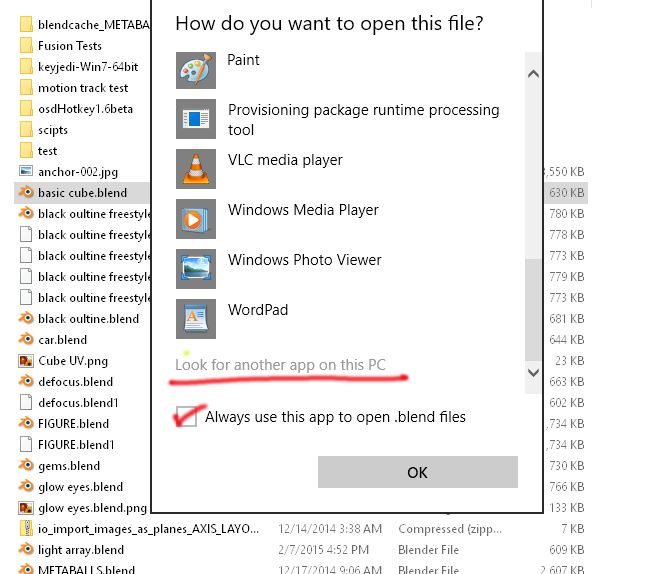The image size is (656, 574).
Task: Click the 23 KB size of Cube UV.png
Action: pos(570,361)
